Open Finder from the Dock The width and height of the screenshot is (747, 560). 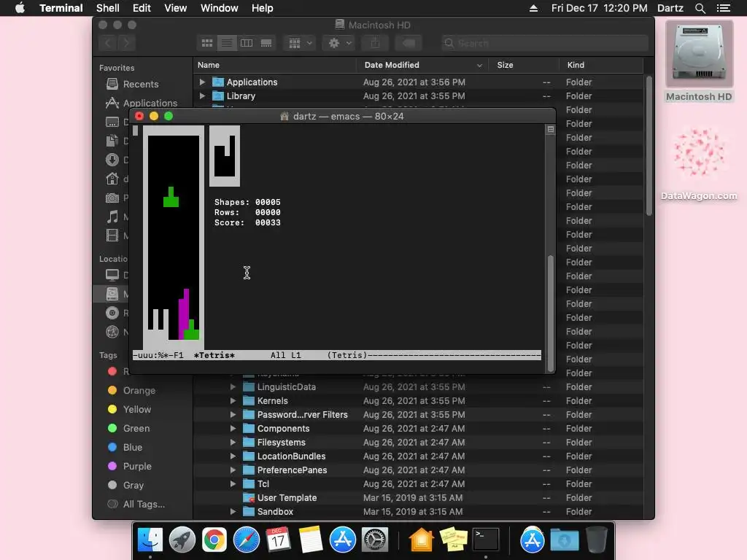click(x=150, y=540)
